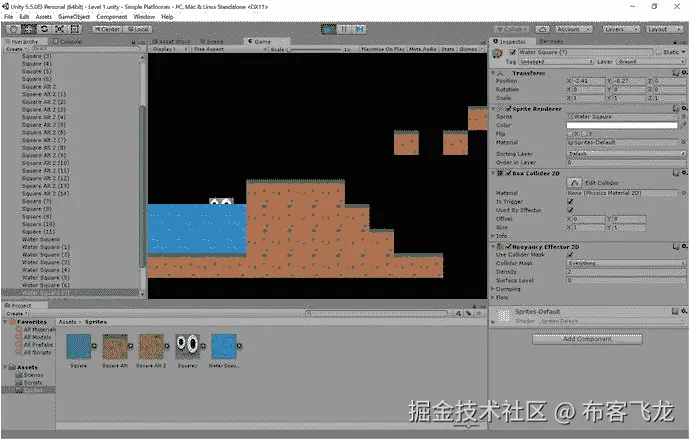Enable Flip X checkbox

[570, 134]
